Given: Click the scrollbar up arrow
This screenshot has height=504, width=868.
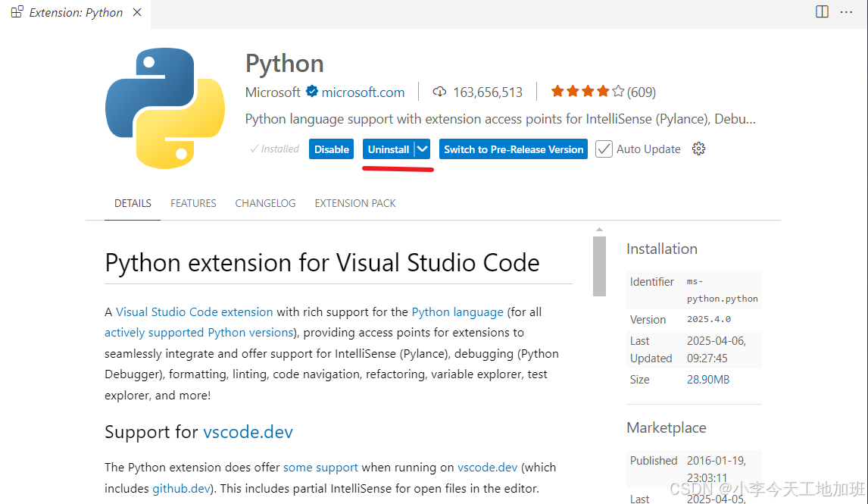Looking at the screenshot, I should [x=600, y=230].
